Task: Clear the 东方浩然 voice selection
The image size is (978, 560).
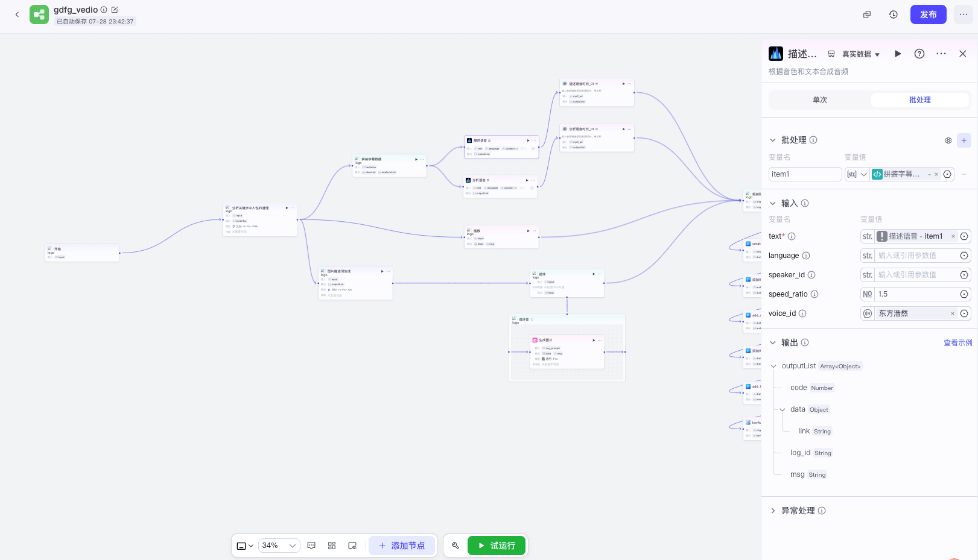Action: [953, 313]
